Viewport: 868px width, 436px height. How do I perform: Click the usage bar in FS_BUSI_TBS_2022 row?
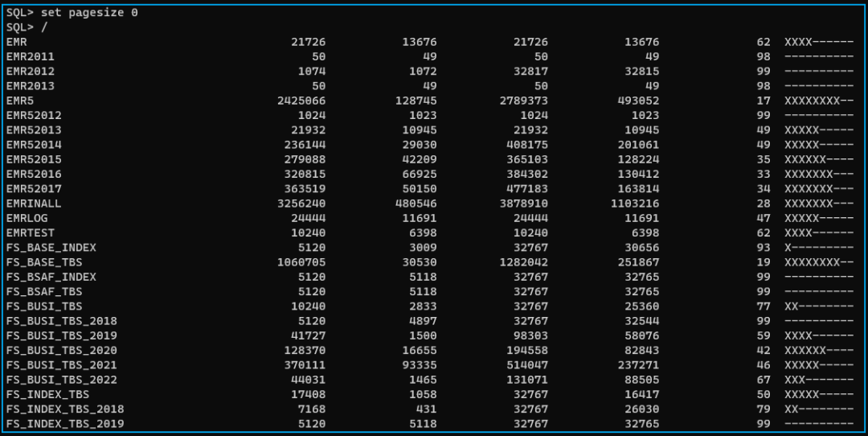point(819,380)
